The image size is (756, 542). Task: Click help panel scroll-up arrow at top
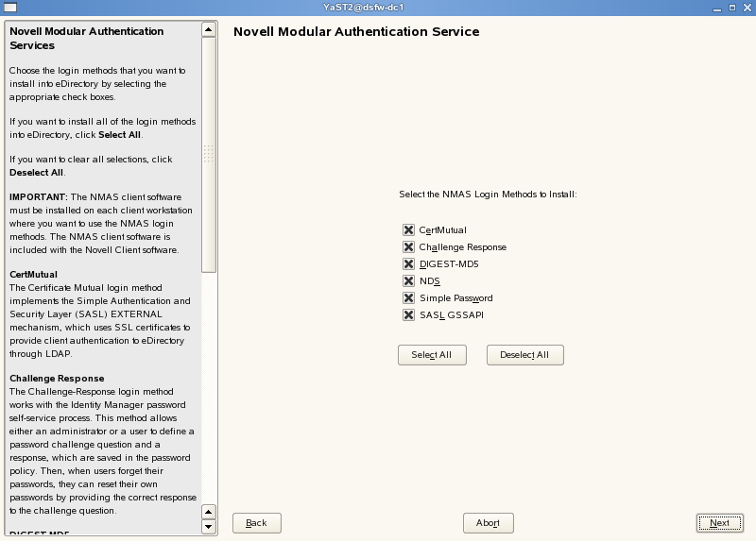click(x=208, y=30)
